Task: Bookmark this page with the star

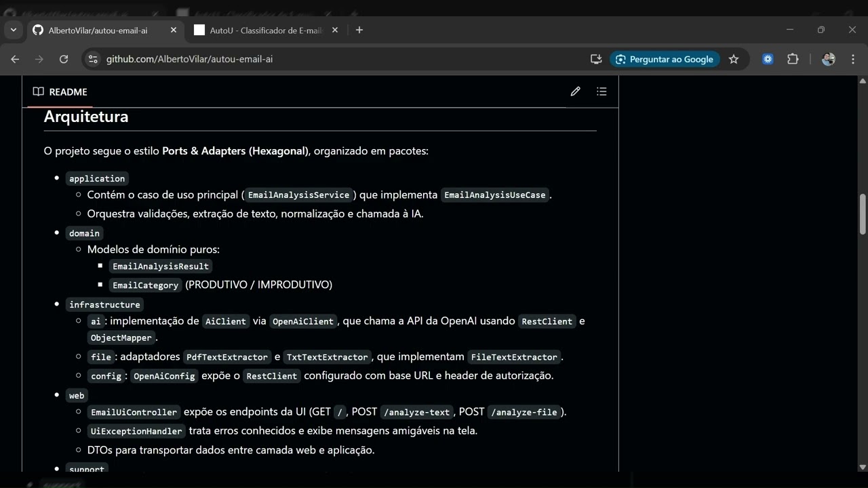Action: (734, 59)
